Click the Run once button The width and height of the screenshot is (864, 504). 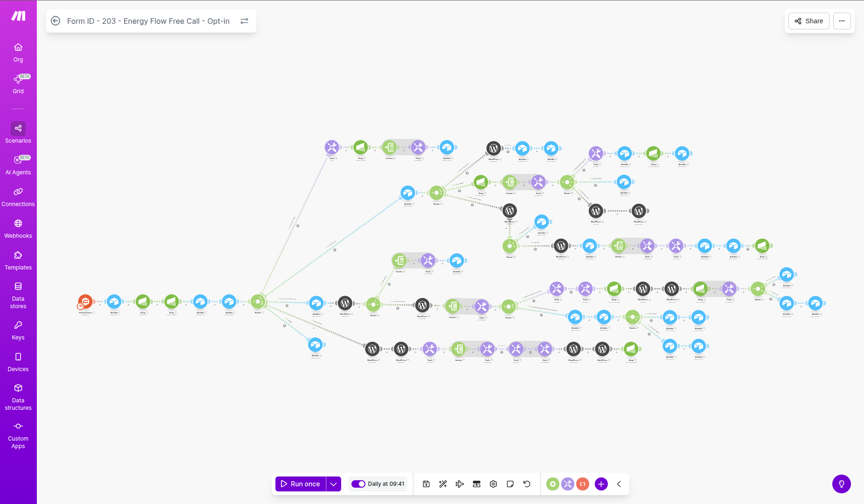click(301, 484)
